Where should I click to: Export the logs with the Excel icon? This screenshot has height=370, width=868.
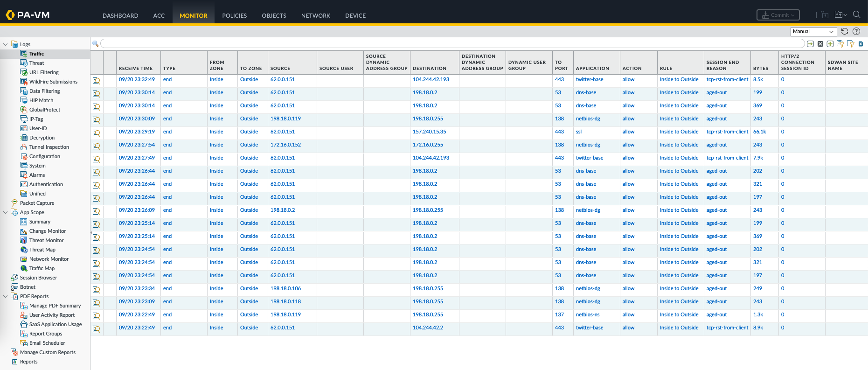point(861,44)
